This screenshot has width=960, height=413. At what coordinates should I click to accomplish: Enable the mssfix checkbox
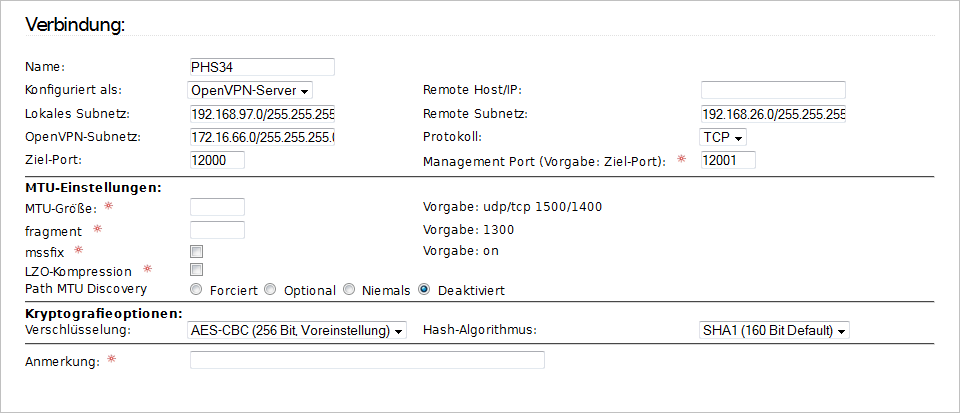(x=197, y=251)
